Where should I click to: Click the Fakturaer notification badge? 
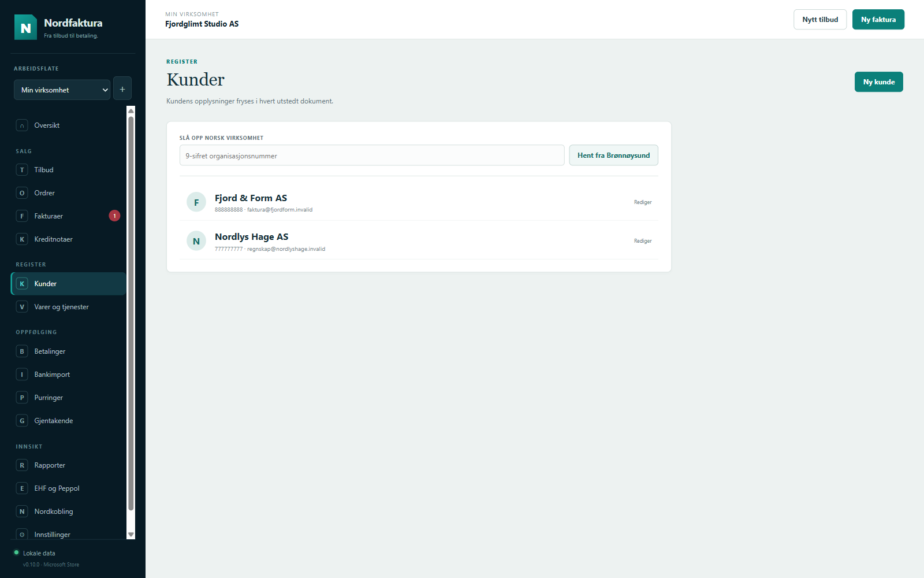[x=114, y=216]
